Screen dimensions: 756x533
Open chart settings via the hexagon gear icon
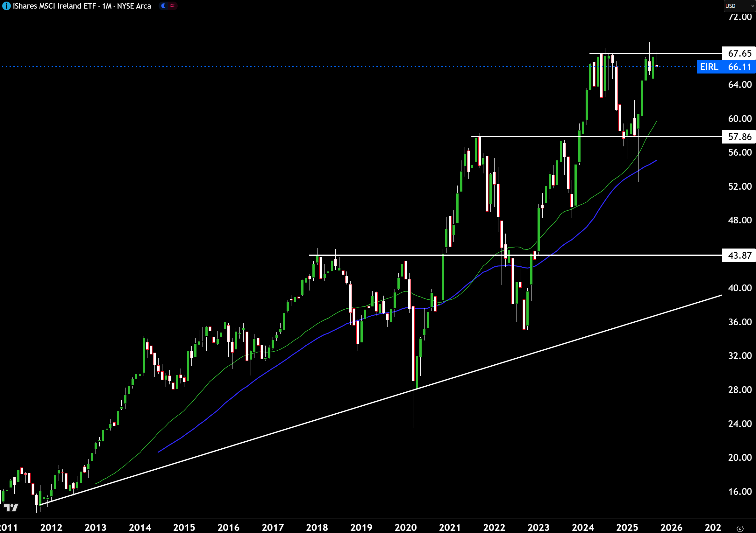(740, 529)
